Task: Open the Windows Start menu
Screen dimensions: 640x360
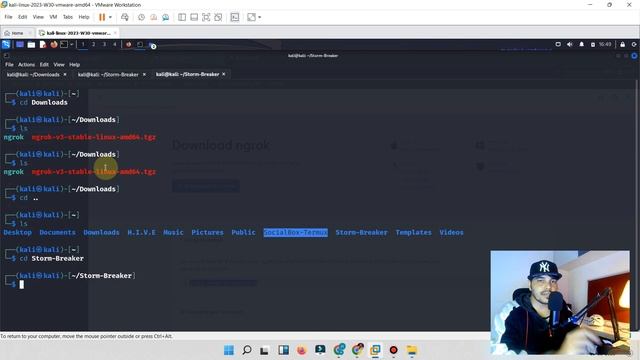Action: 229,350
